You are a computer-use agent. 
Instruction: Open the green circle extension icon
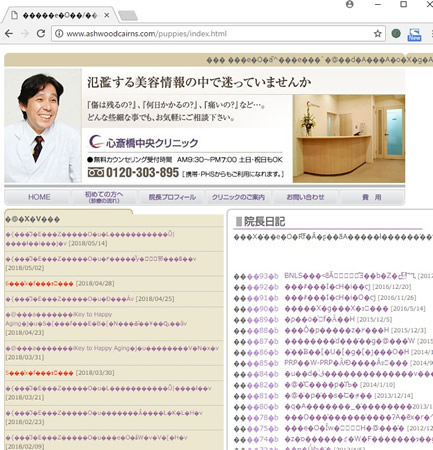(x=396, y=33)
